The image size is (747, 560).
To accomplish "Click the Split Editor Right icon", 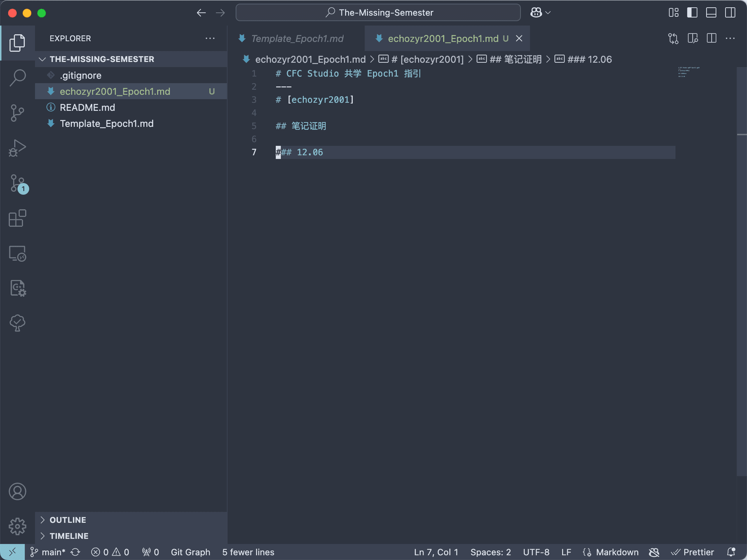I will 711,38.
